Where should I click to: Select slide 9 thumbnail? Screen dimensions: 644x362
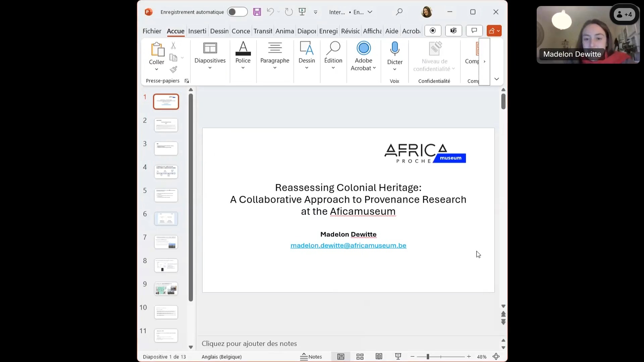point(166,289)
